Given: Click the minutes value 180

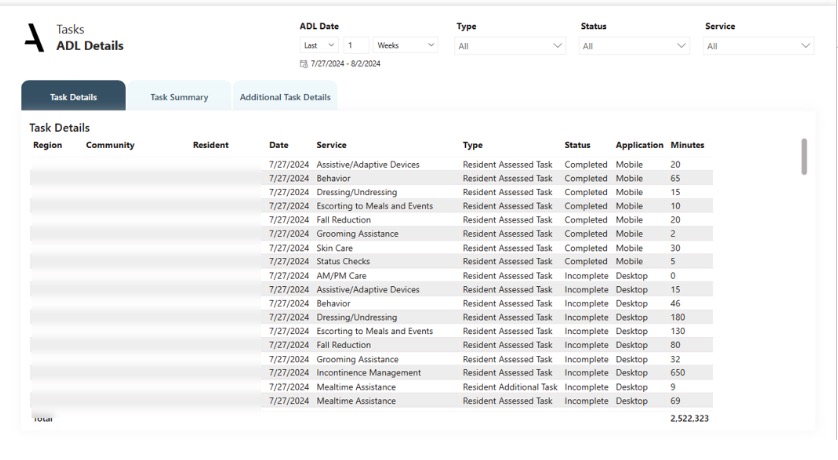Looking at the screenshot, I should coord(678,317).
